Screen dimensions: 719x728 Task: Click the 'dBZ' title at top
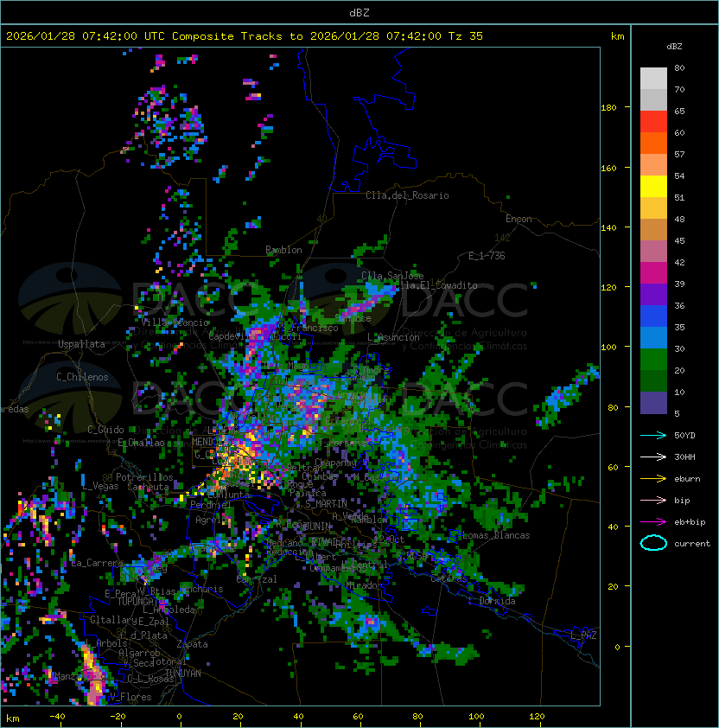coord(359,12)
